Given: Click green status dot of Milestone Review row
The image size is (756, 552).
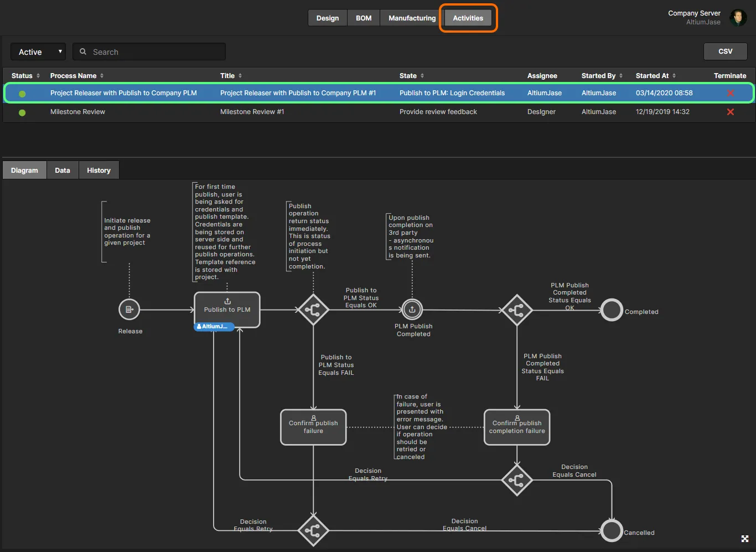Looking at the screenshot, I should coord(22,112).
